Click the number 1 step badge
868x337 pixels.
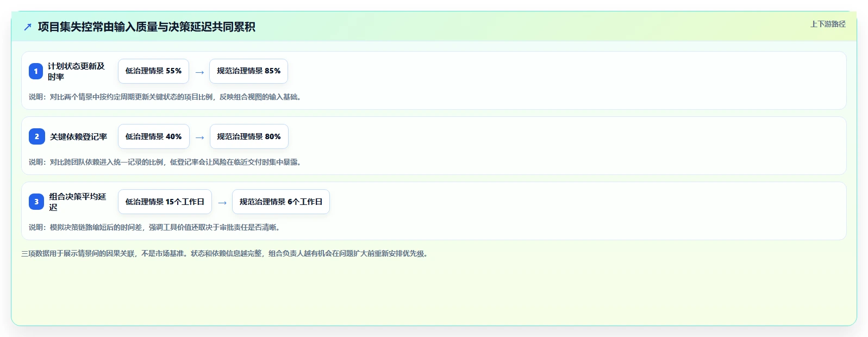click(36, 71)
